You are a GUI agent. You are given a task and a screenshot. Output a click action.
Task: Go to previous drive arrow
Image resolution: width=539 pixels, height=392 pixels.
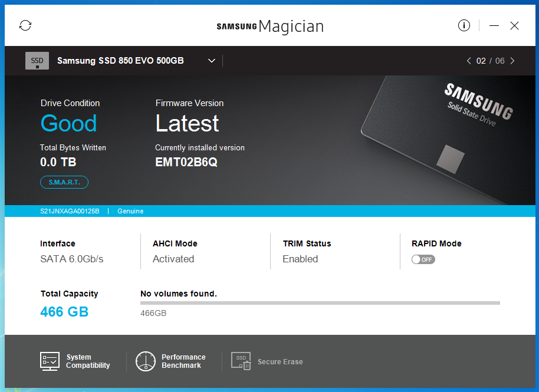pos(469,61)
